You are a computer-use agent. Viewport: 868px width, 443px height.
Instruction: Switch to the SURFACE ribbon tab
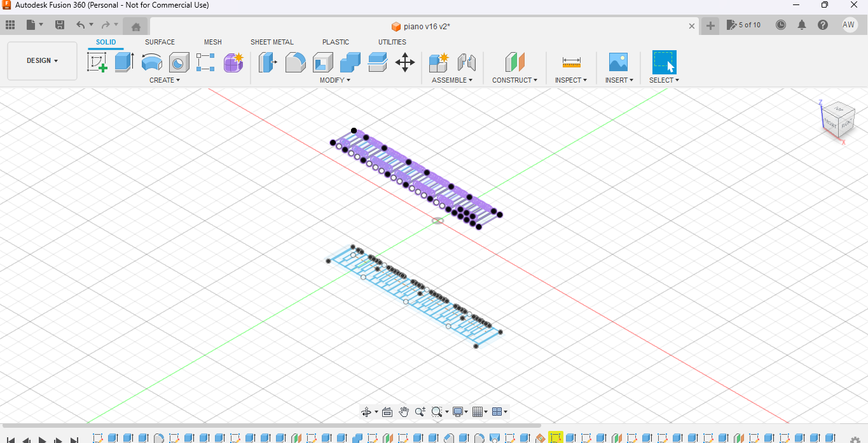[x=159, y=42]
